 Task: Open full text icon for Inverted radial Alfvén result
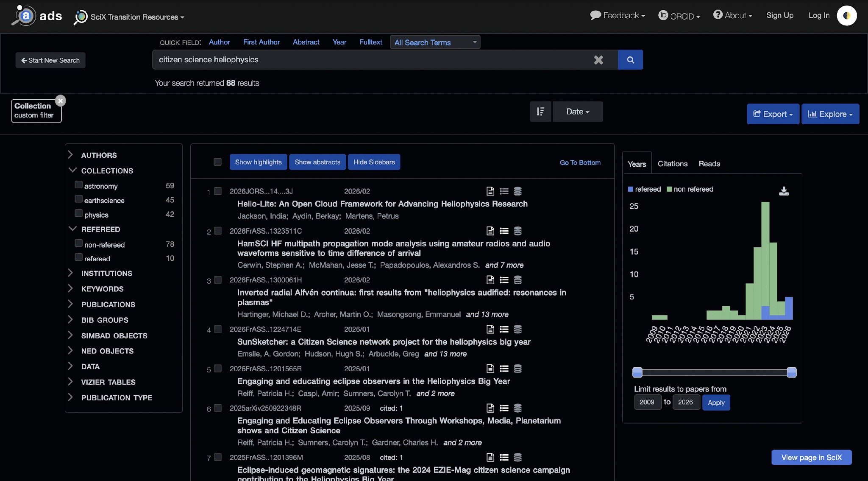click(x=490, y=280)
